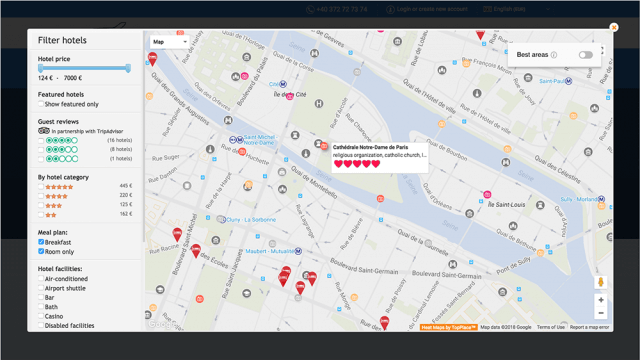Click the red hotel pin near Rue Racine
This screenshot has height=360, width=640.
(x=177, y=234)
